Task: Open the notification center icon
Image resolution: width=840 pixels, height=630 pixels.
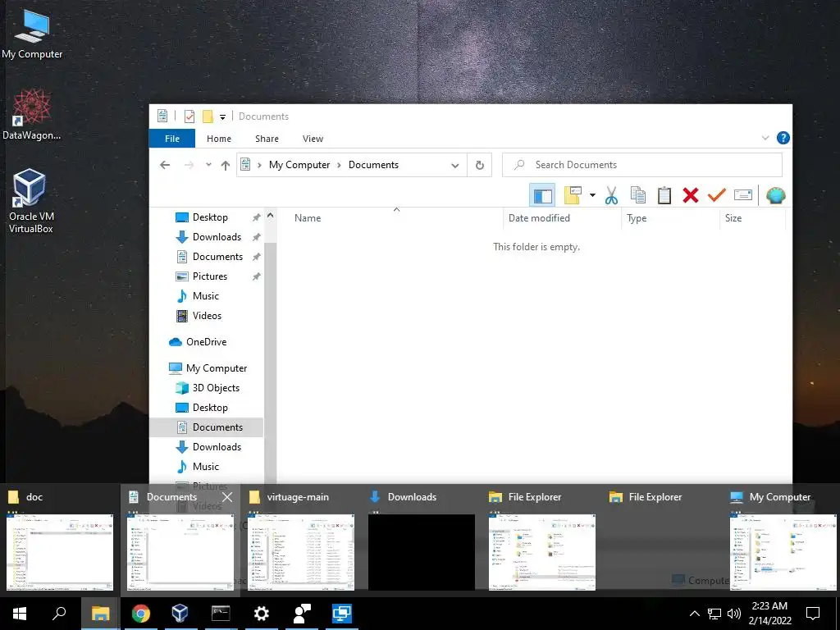Action: [813, 614]
